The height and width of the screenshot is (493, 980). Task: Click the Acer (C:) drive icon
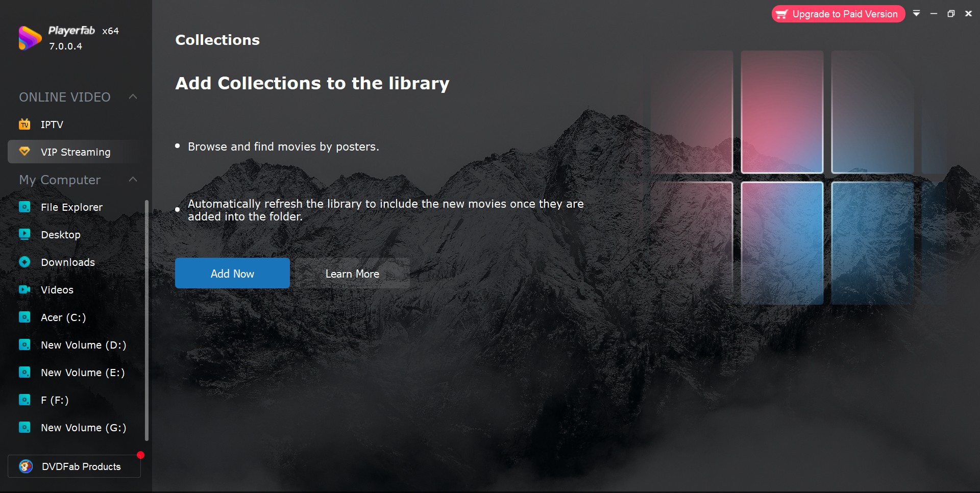click(24, 317)
